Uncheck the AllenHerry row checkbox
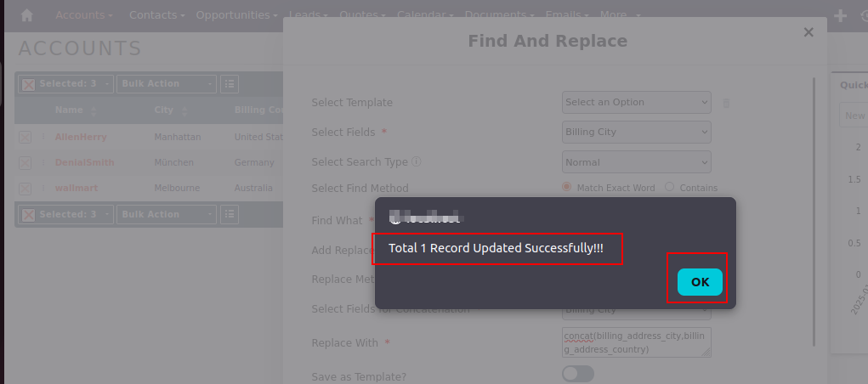Screen dimensions: 868x384 point(25,138)
